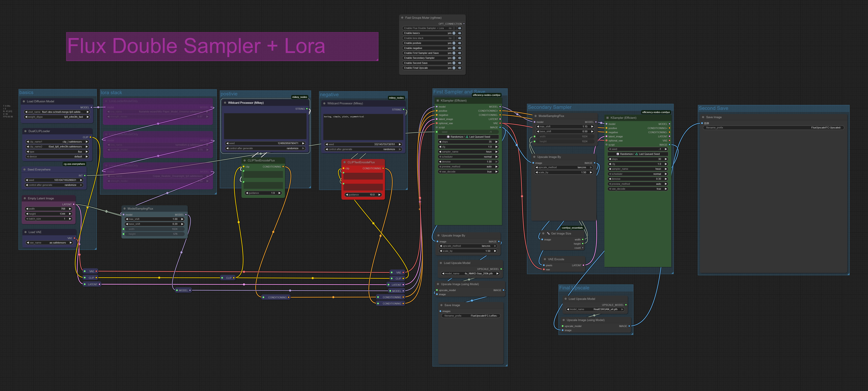Viewport: 868px width, 391px height.
Task: Select the Secondary Sampler group title
Action: [x=549, y=107]
